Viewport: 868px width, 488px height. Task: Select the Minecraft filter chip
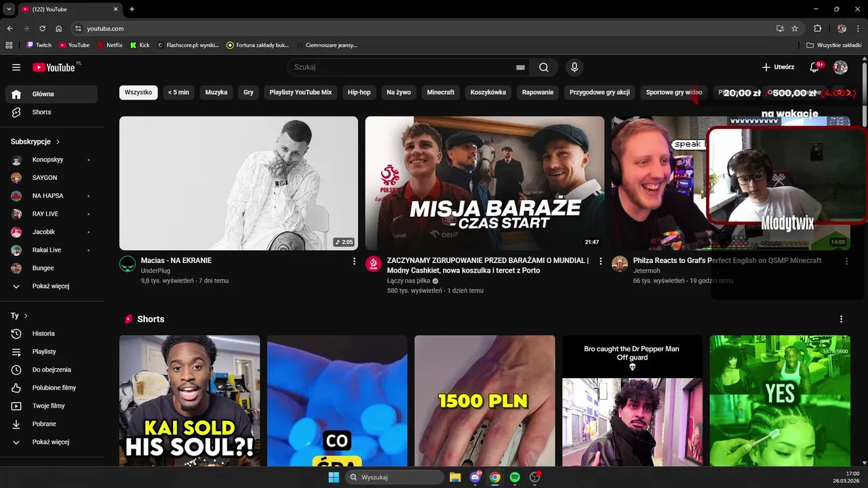pos(440,92)
